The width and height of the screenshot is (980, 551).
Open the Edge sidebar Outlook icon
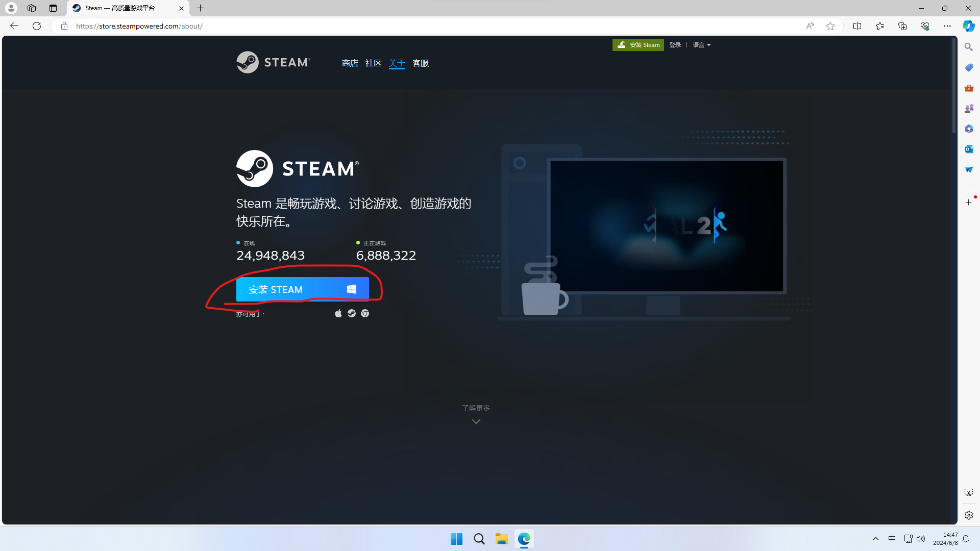[x=969, y=149]
